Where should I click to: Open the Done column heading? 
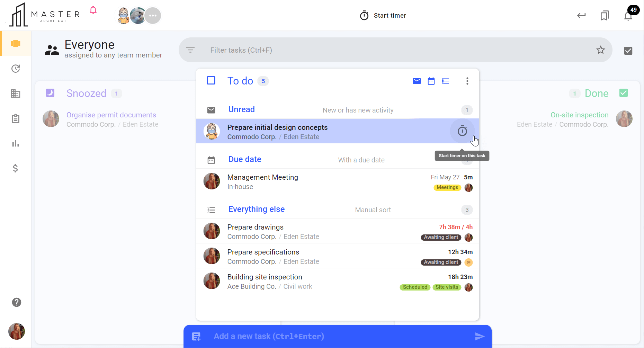597,93
